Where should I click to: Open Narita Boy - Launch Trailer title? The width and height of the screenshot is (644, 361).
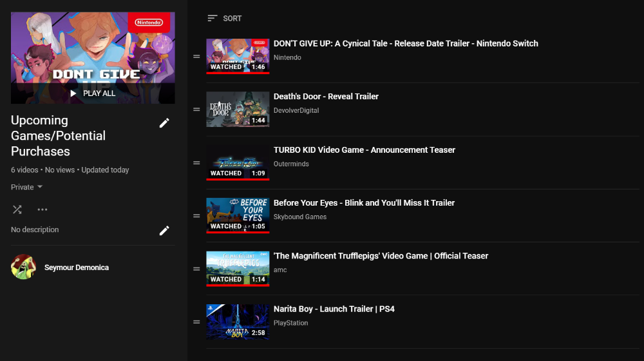click(334, 309)
